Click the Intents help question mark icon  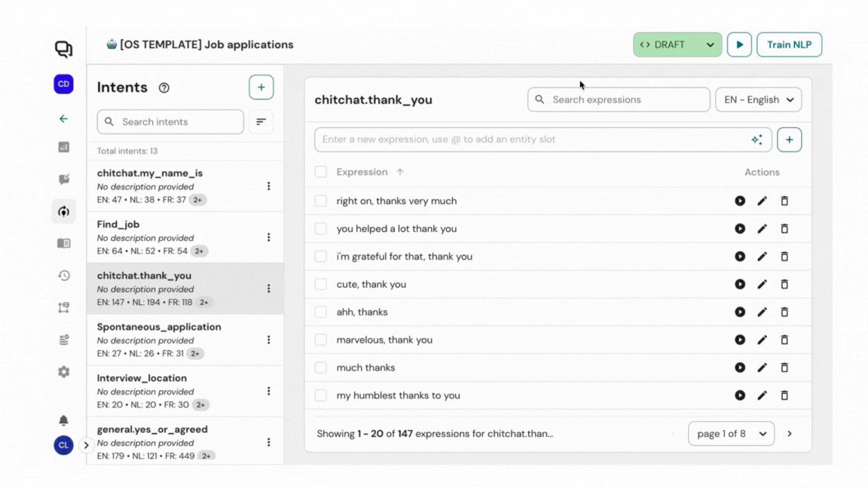coord(164,88)
